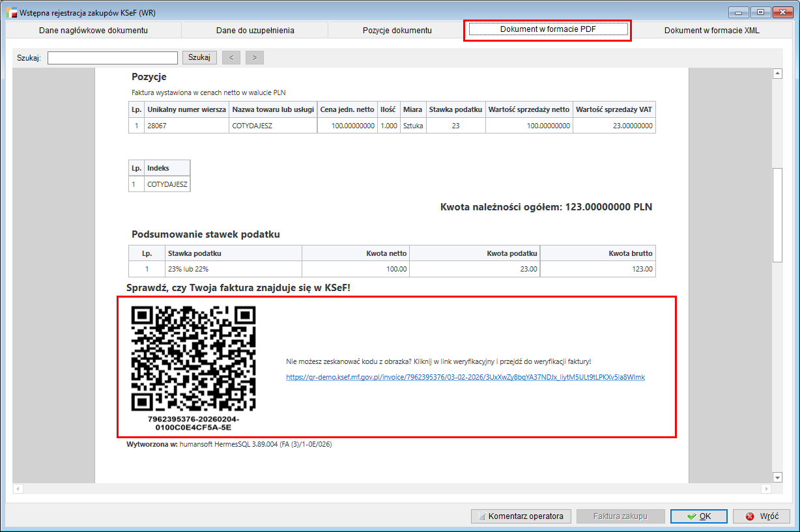Viewport: 800px width, 532px height.
Task: Click the Wróć back button
Action: 761,516
